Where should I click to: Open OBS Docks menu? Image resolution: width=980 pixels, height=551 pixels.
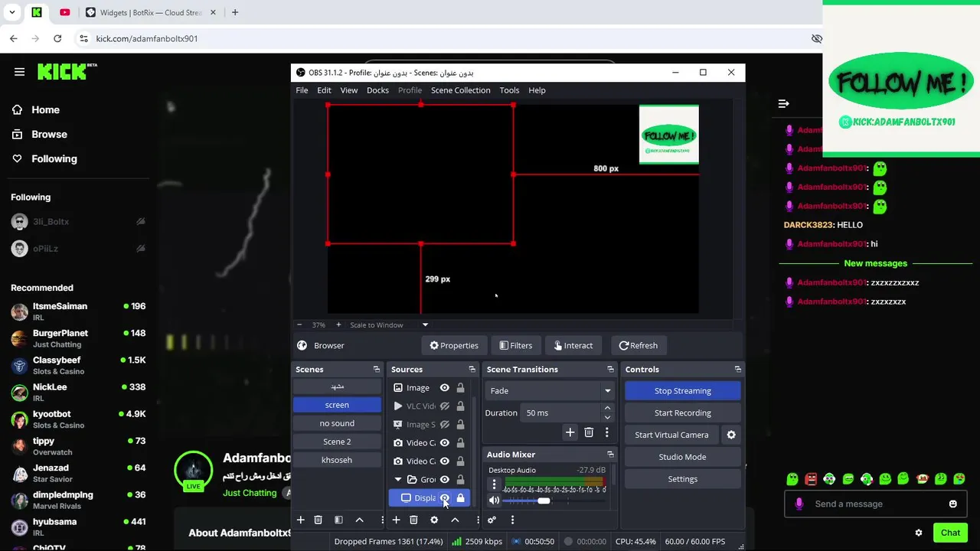point(377,90)
